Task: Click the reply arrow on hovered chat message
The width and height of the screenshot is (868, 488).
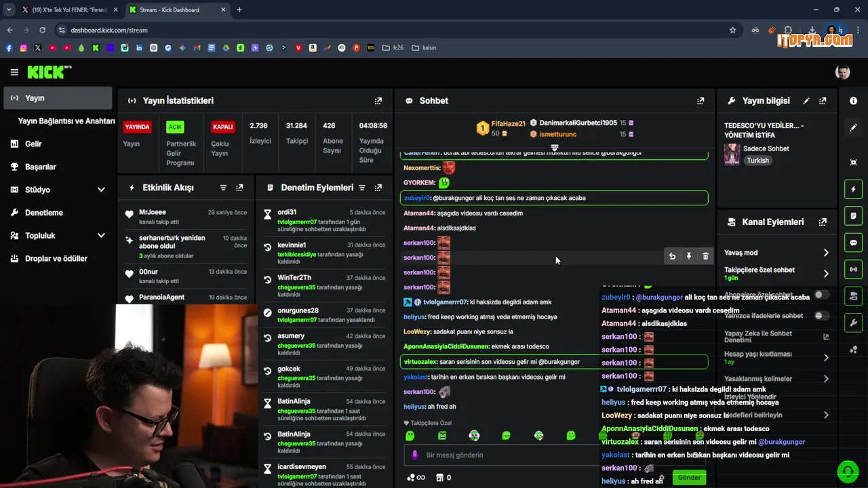Action: point(672,256)
